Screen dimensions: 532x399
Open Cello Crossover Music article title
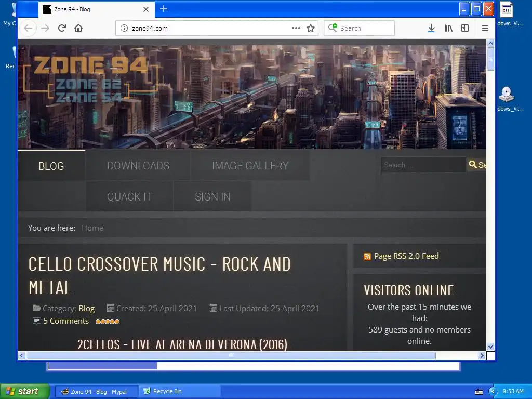tap(159, 275)
